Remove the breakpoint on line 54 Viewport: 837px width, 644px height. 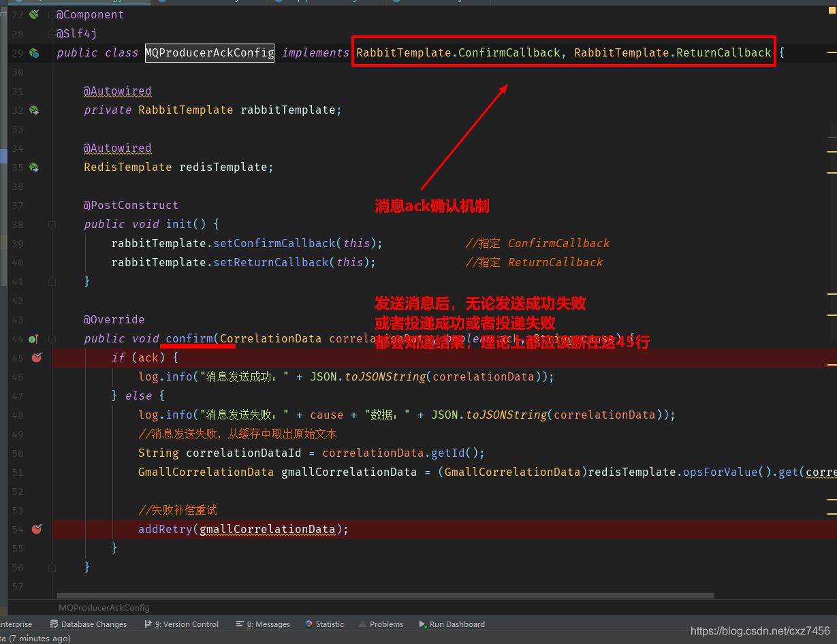(x=36, y=529)
